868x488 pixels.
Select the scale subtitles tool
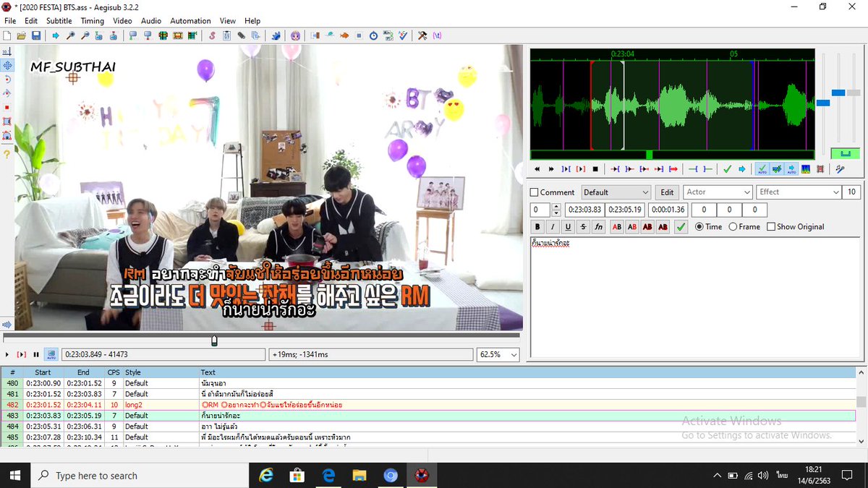7,108
